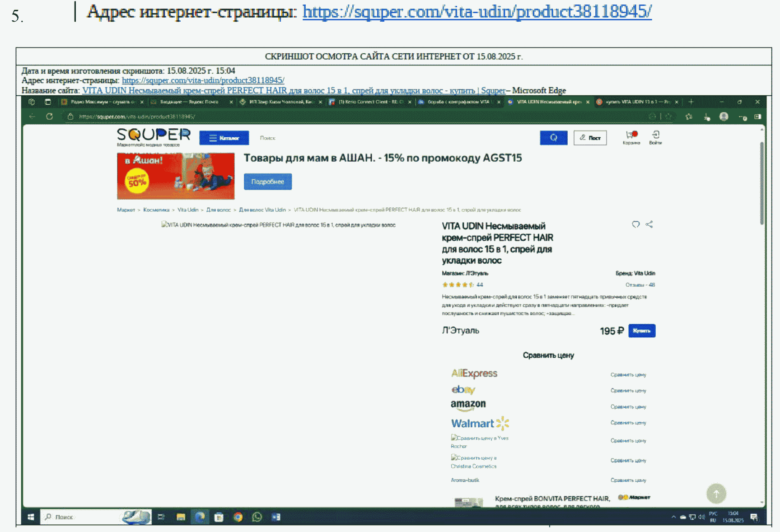Click the Microsoft Edge taskbar icon
Screen dimensions: 780x532
[x=200, y=517]
